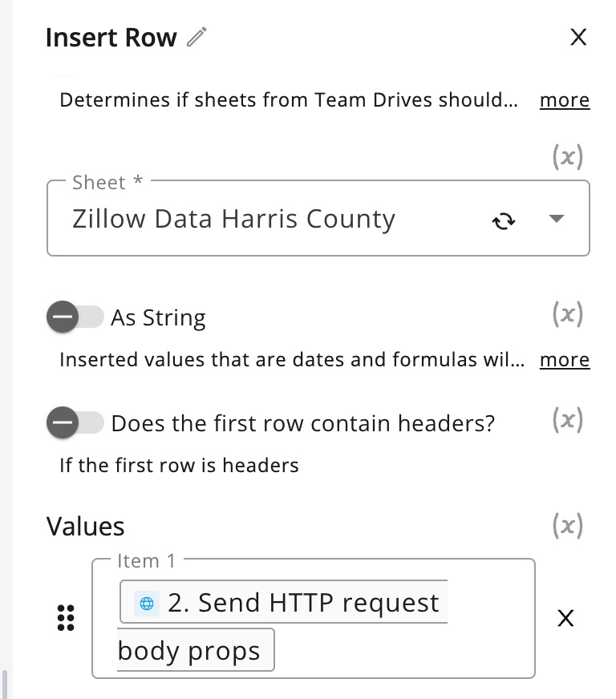Remove Item 1 with the X icon
The image size is (616, 699).
coord(565,618)
